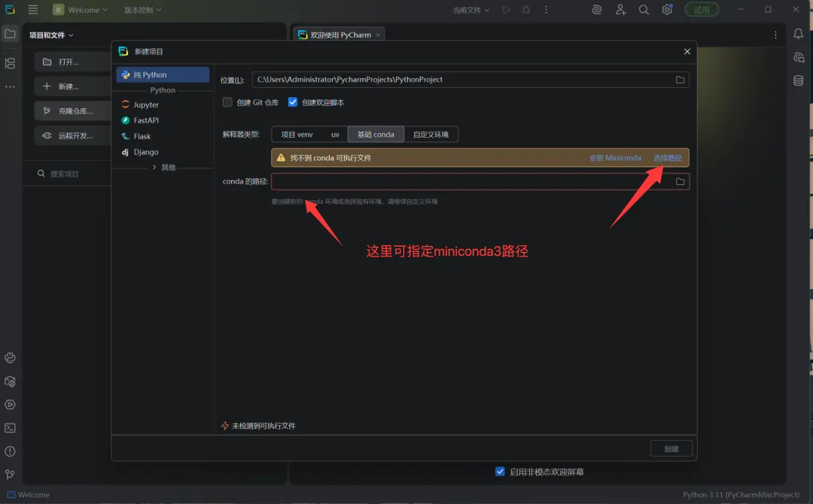
Task: Open Database tool window icon
Action: 799,80
